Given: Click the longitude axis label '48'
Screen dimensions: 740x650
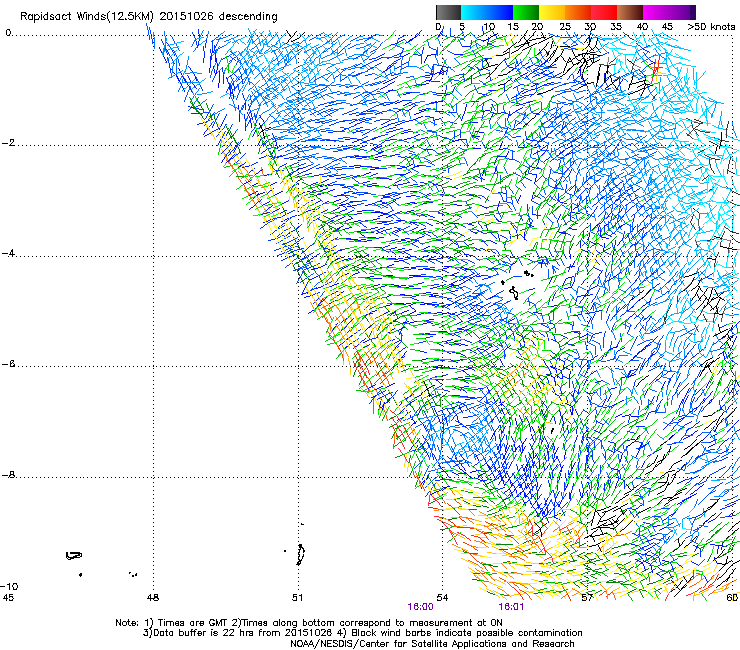Looking at the screenshot, I should 153,598.
